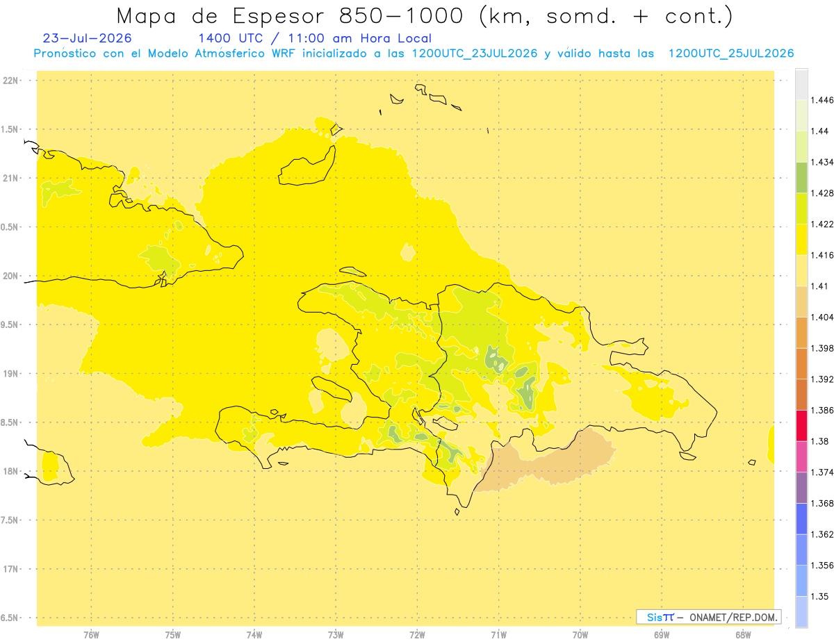The height and width of the screenshot is (644, 834).
Task: Click the colorbar value '1.446'
Action: tap(824, 100)
